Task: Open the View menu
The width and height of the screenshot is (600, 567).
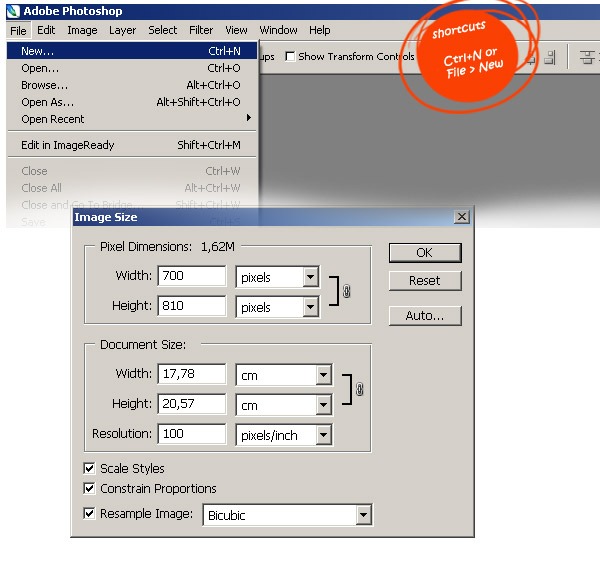Action: pyautogui.click(x=236, y=30)
